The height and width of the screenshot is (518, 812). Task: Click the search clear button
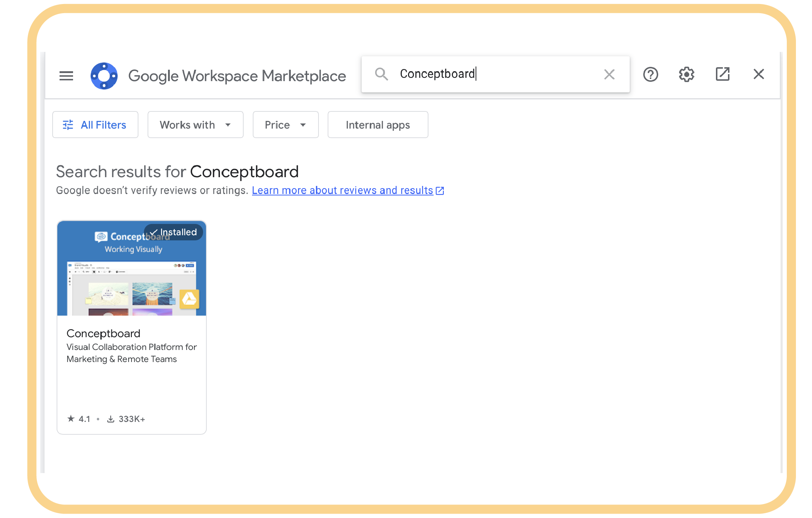click(x=609, y=74)
